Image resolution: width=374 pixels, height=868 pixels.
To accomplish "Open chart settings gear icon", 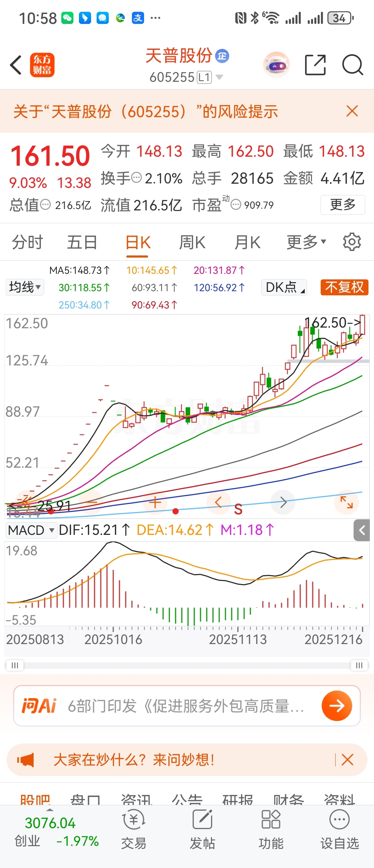I will pyautogui.click(x=352, y=242).
